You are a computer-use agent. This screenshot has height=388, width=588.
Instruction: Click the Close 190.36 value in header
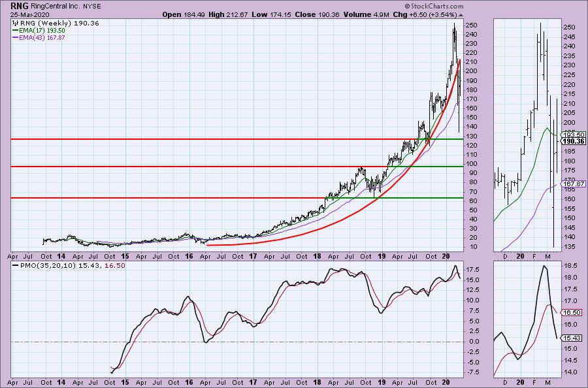tap(317, 14)
